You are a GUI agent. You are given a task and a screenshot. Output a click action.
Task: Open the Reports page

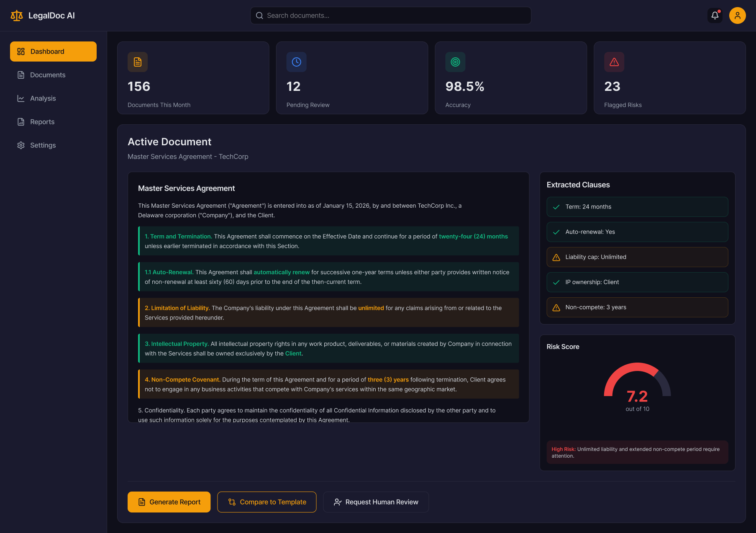[42, 122]
